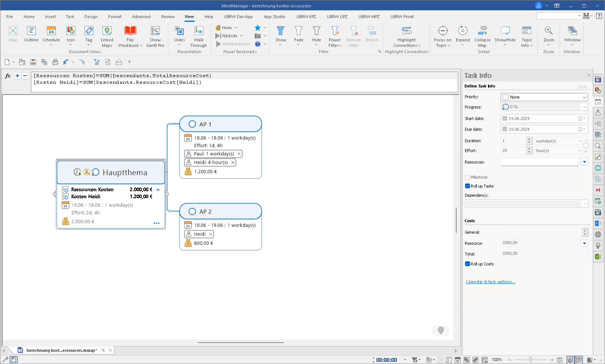
Task: Click Save in the quick access toolbar
Action: (33, 62)
